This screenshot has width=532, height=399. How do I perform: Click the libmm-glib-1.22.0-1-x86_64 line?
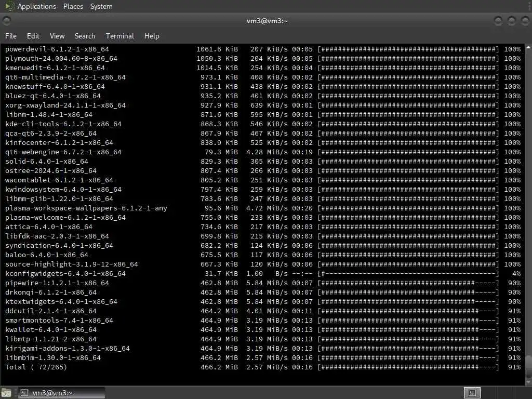coord(263,199)
